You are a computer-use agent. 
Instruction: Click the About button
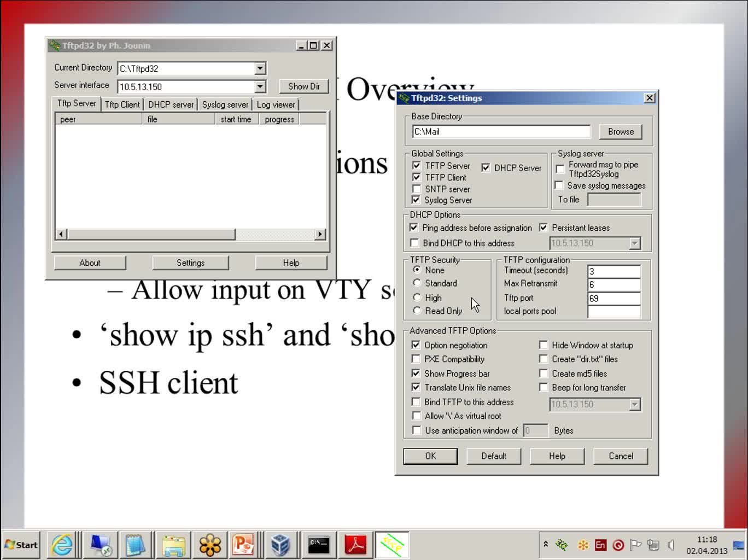tap(90, 263)
